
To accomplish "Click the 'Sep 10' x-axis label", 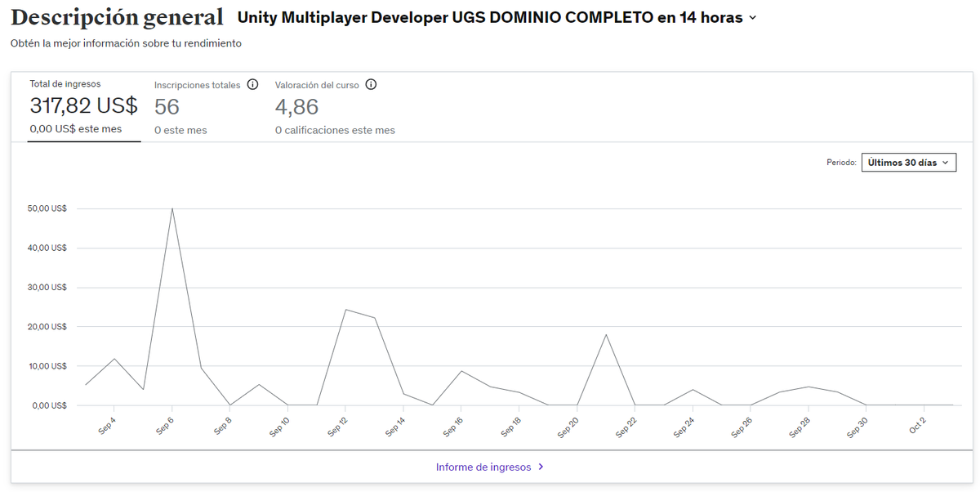I will coord(279,426).
